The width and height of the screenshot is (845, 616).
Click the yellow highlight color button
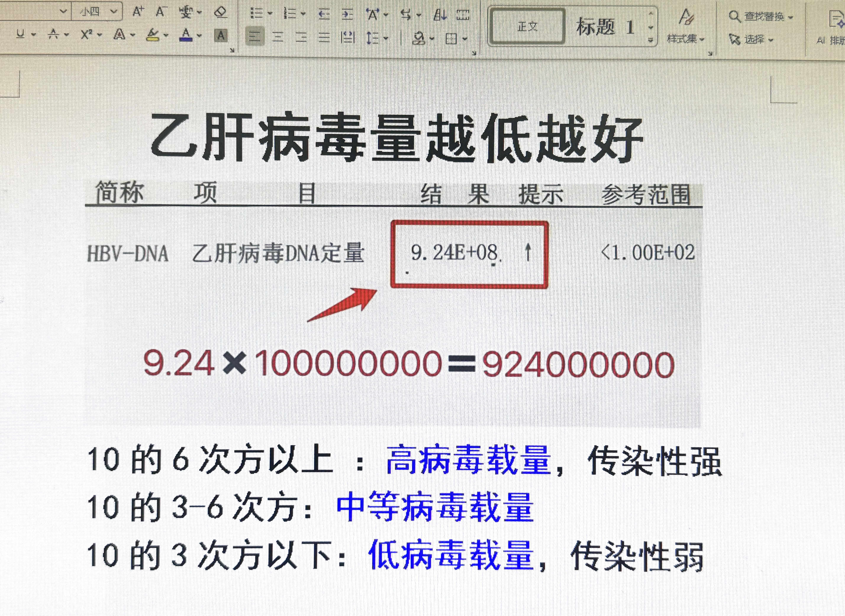pyautogui.click(x=153, y=35)
